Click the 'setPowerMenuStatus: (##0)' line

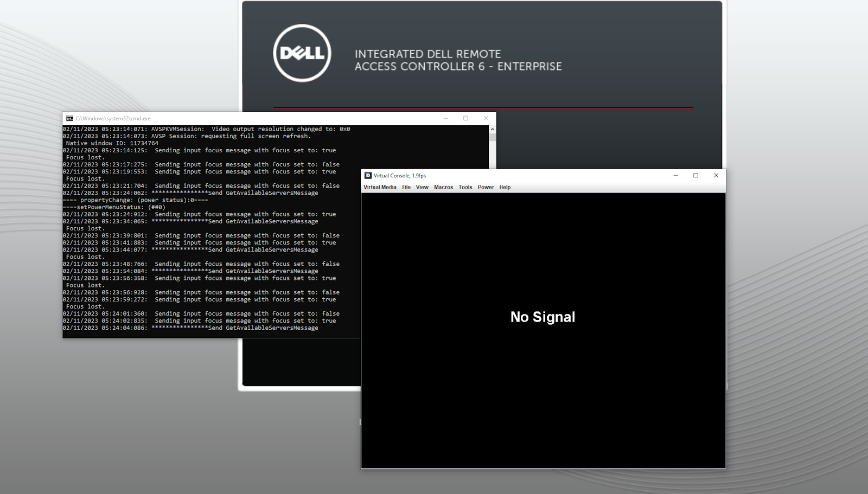(x=114, y=207)
